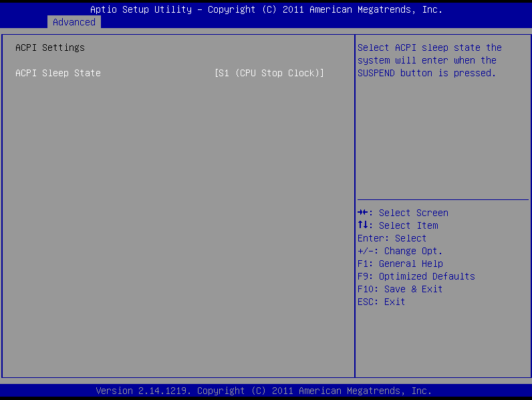Image resolution: width=532 pixels, height=400 pixels.
Task: Click the divider line above key legend
Action: tap(442, 199)
